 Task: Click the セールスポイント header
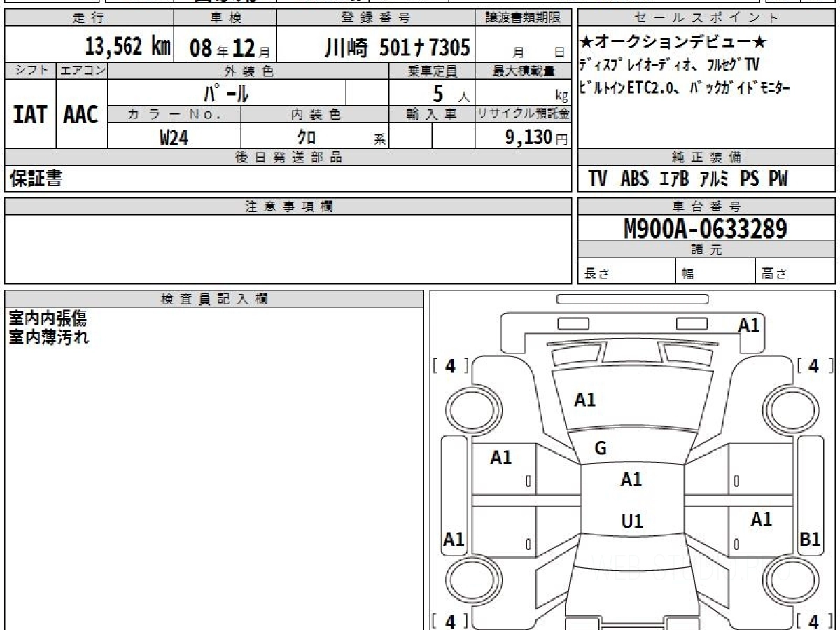pyautogui.click(x=706, y=18)
